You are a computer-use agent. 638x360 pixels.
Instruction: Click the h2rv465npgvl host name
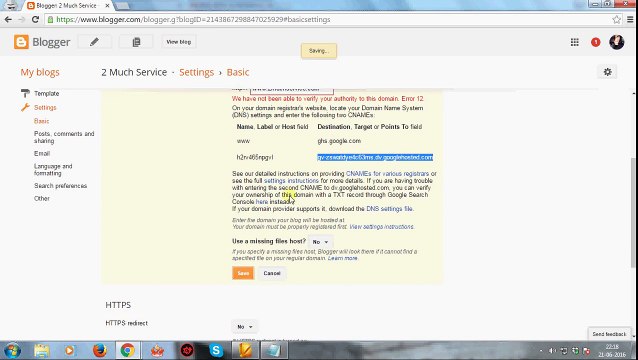point(255,157)
